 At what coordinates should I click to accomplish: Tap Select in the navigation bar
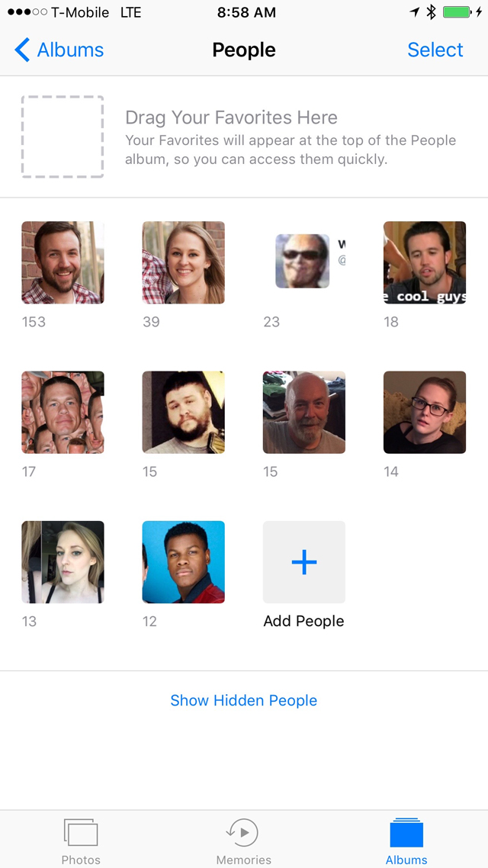[435, 50]
